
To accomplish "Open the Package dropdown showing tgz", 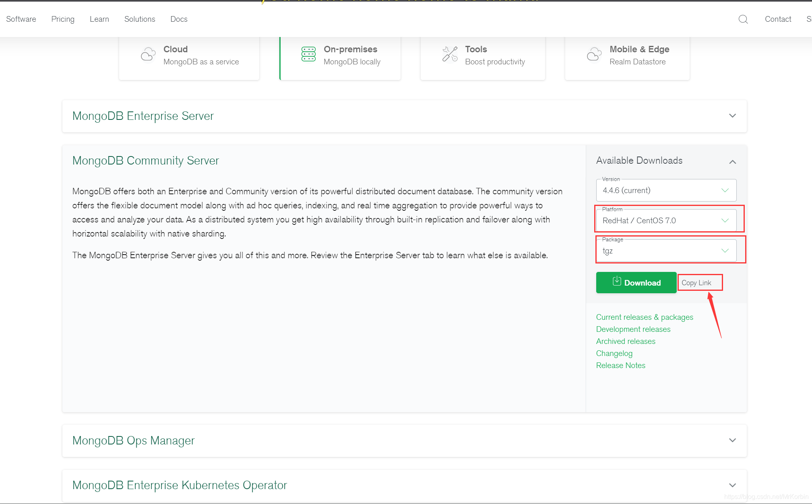I will pyautogui.click(x=666, y=251).
